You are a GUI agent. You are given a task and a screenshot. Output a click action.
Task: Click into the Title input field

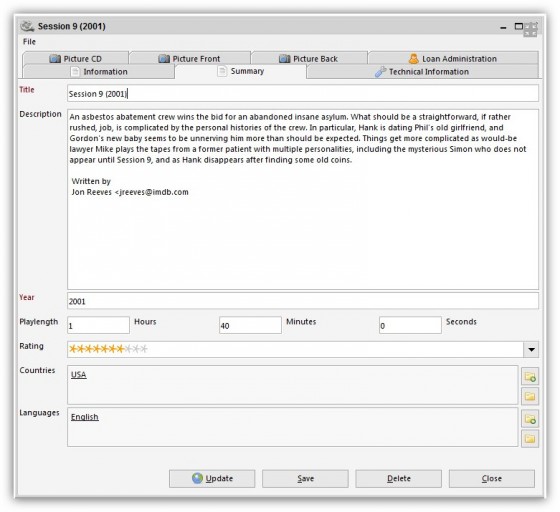pos(303,94)
